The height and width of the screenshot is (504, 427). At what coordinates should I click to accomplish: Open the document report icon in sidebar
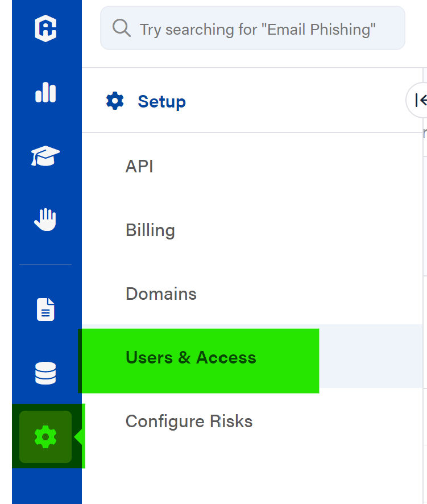(x=45, y=309)
